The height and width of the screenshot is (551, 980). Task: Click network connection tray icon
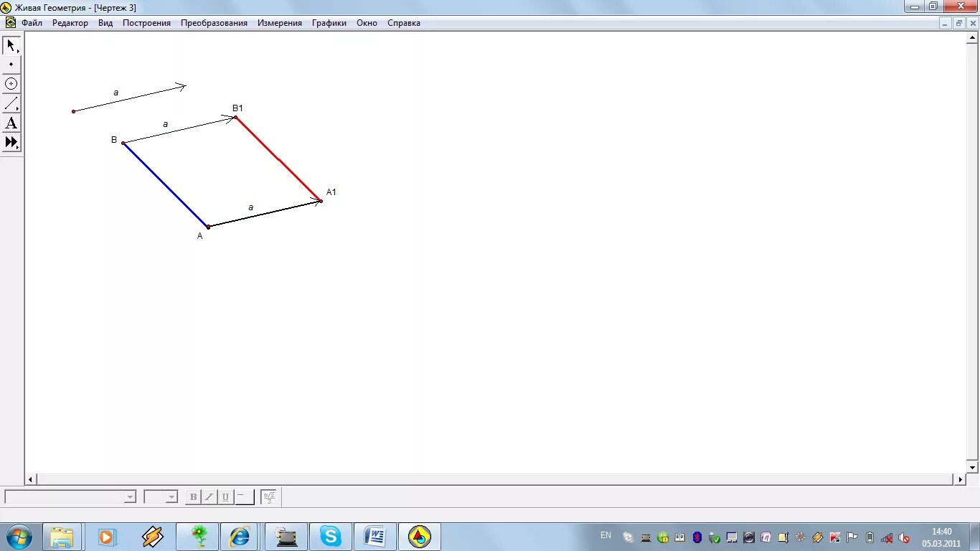click(887, 537)
